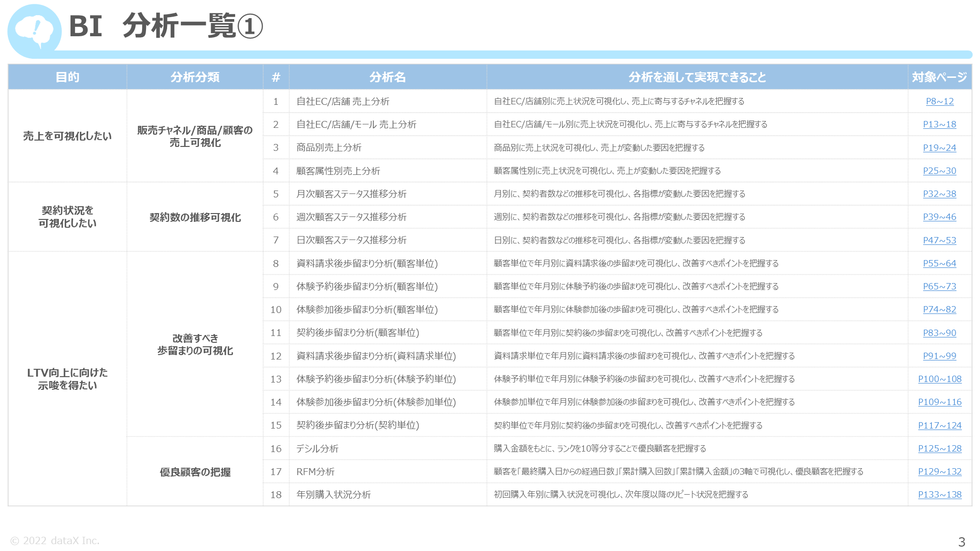Click the # column header

(x=276, y=77)
